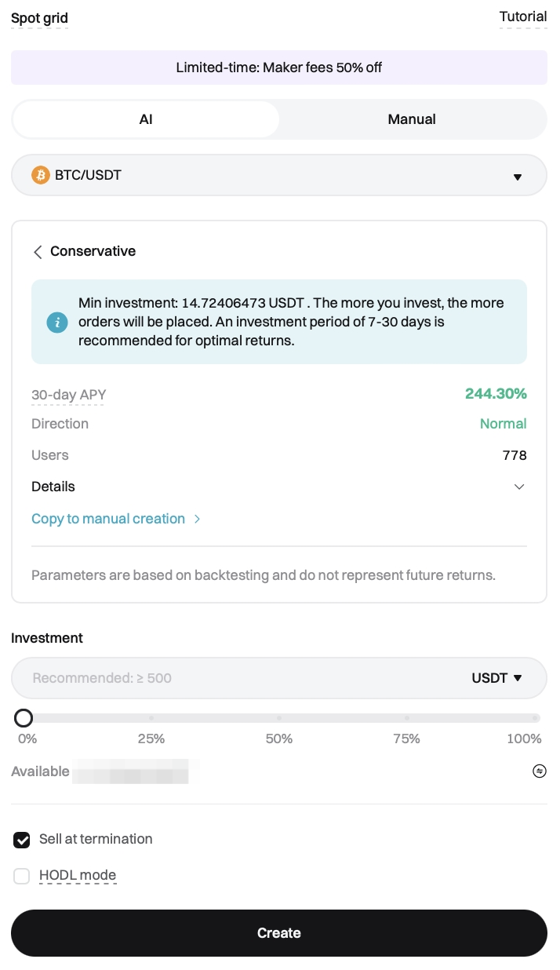Viewport: 560px width, 970px height.
Task: Switch to the Manual tab
Action: [412, 119]
